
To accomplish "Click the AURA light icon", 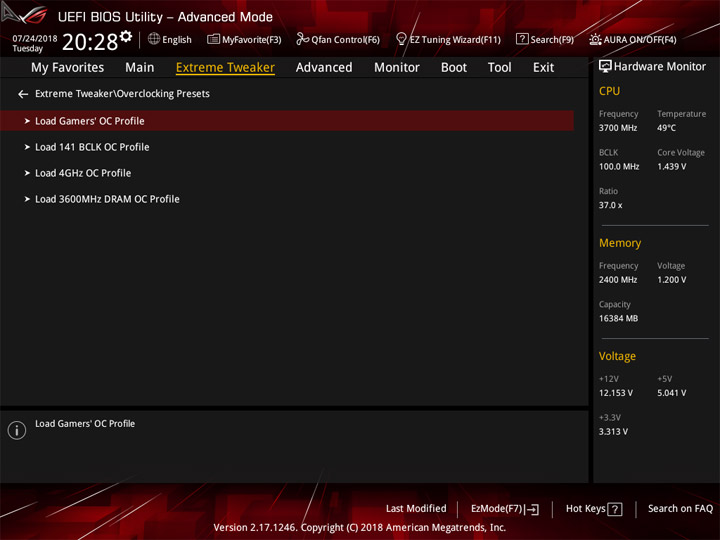I will [x=595, y=39].
